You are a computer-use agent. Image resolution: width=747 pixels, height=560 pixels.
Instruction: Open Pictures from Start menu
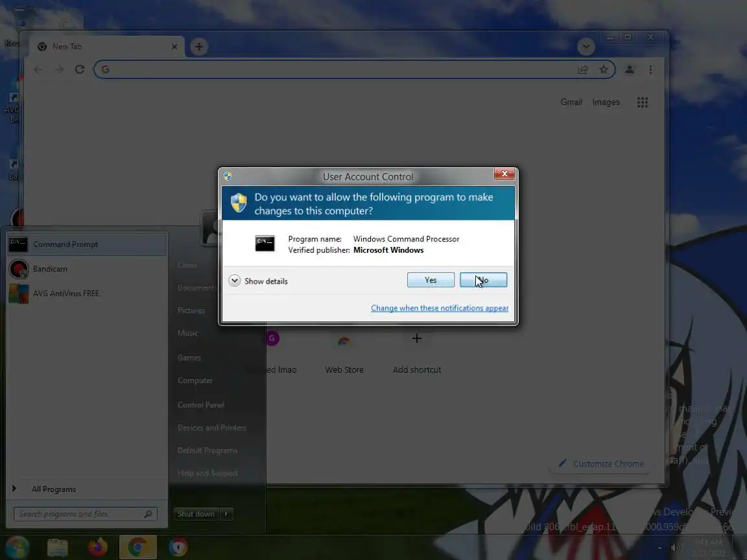pyautogui.click(x=191, y=310)
